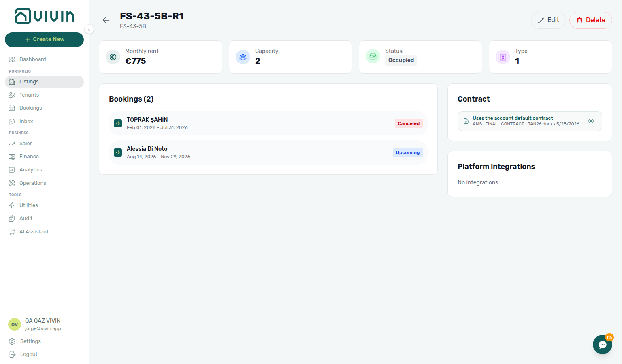Screen dimensions: 622x364
Task: Select Listings in sidebar
Action: click(45, 82)
